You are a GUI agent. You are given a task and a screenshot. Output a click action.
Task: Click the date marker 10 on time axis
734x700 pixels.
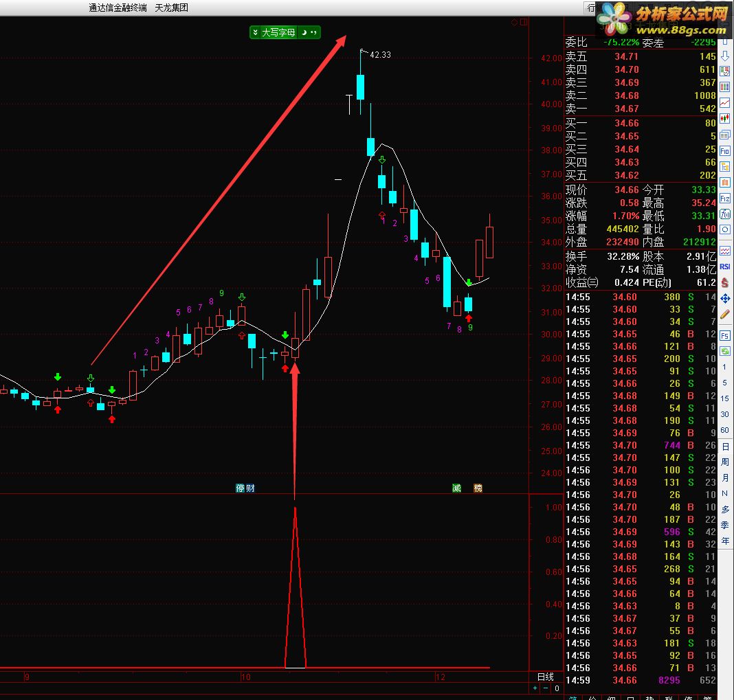[x=246, y=677]
